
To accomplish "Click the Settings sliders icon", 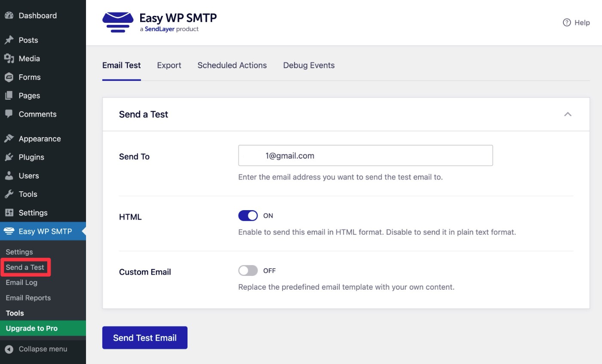I will click(x=9, y=212).
